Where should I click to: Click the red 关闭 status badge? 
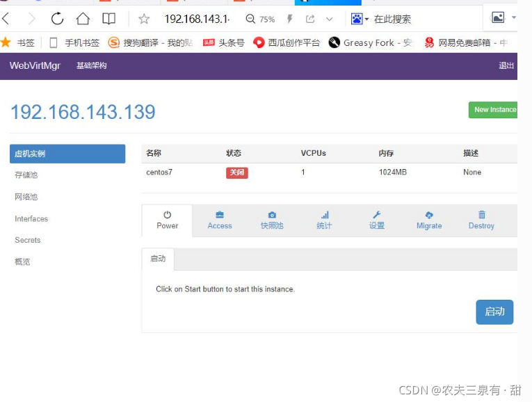click(237, 172)
